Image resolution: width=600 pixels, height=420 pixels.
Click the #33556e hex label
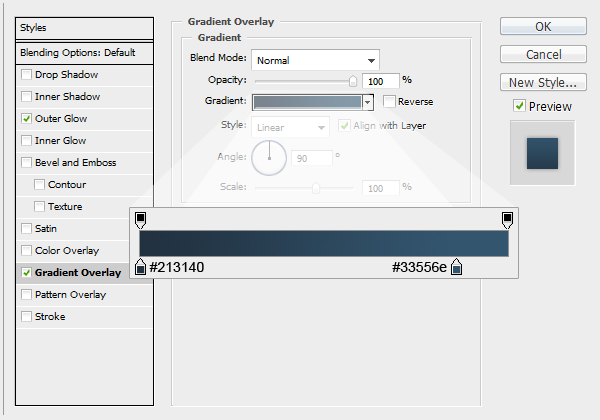tap(419, 267)
